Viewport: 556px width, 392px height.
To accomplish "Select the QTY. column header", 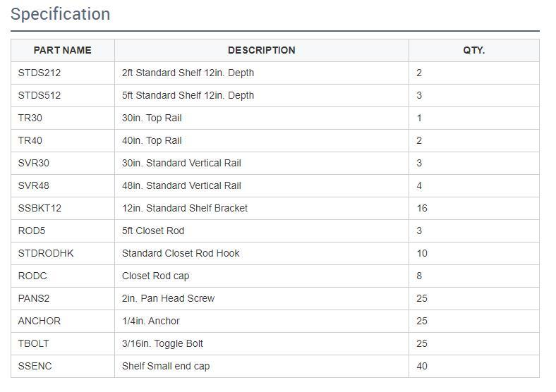I will [473, 50].
